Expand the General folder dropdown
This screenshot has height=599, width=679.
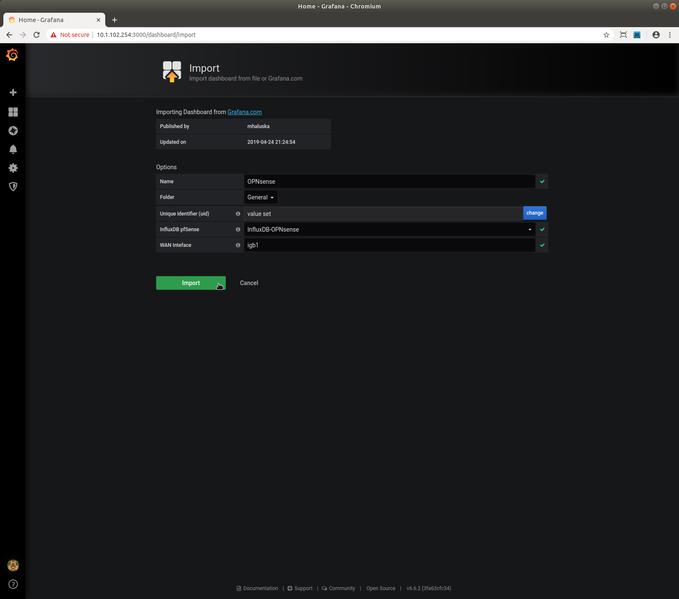pos(261,198)
